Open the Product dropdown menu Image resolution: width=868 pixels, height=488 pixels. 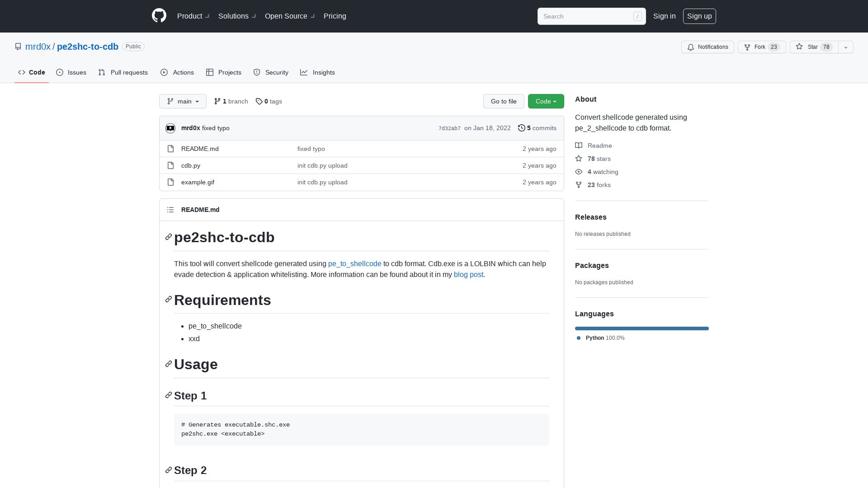(x=193, y=16)
